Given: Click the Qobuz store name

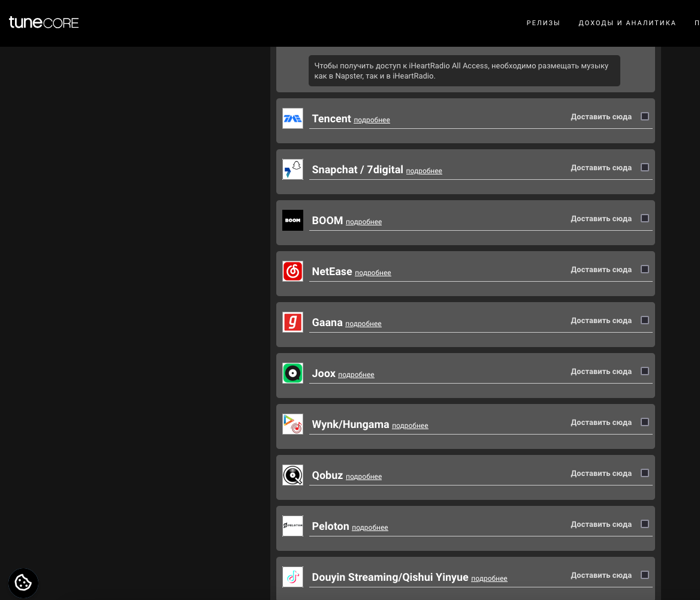Looking at the screenshot, I should pyautogui.click(x=327, y=475).
